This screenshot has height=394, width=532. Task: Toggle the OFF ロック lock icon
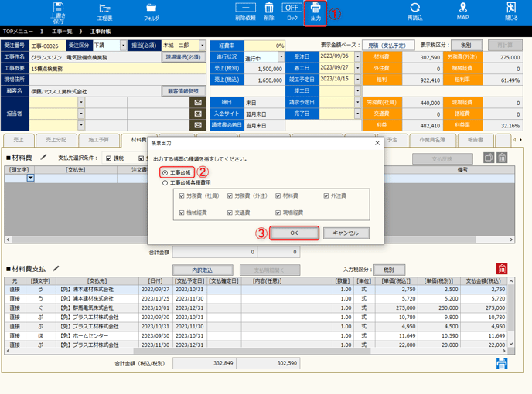coord(292,12)
